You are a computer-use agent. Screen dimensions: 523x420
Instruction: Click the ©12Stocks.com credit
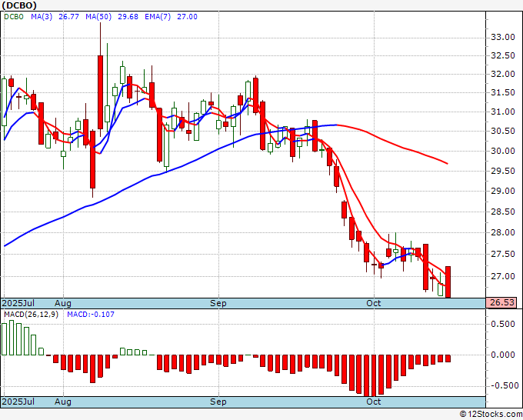pos(491,414)
